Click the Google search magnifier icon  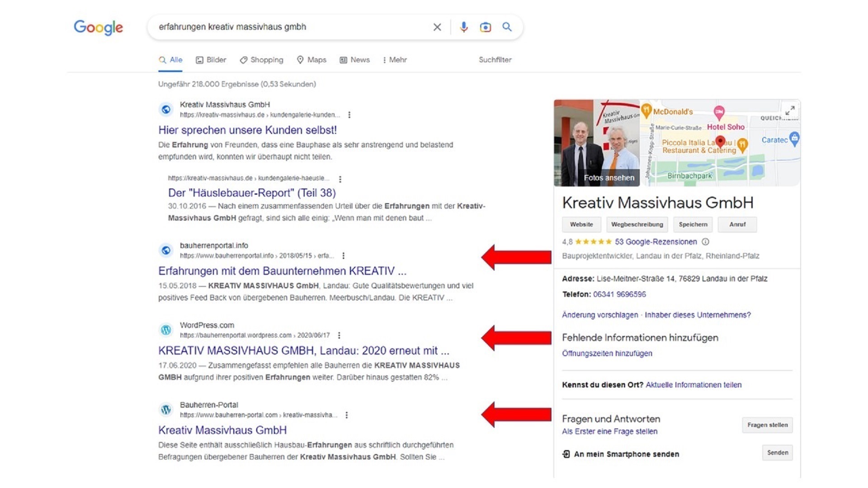507,26
